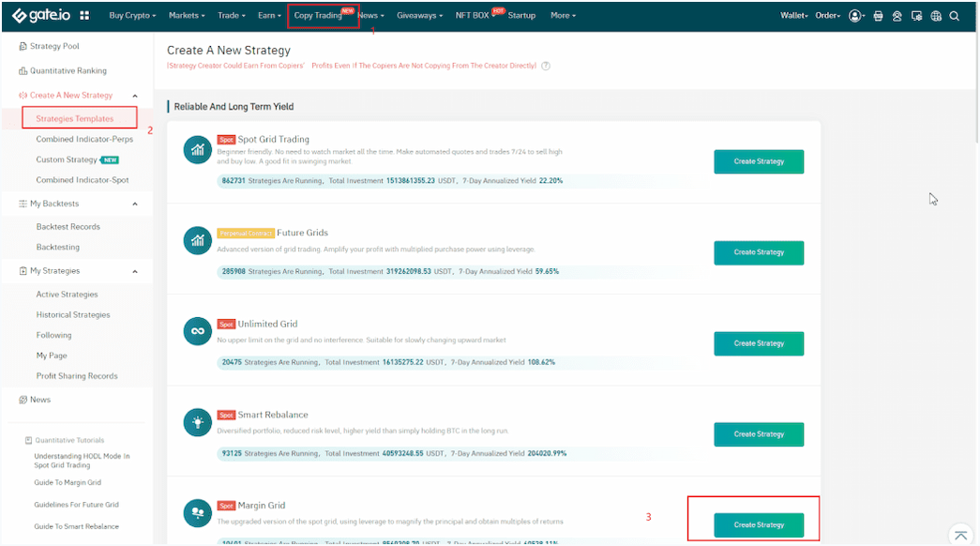
Task: Open Guide To Smart Rebalance tutorial
Action: tap(76, 526)
